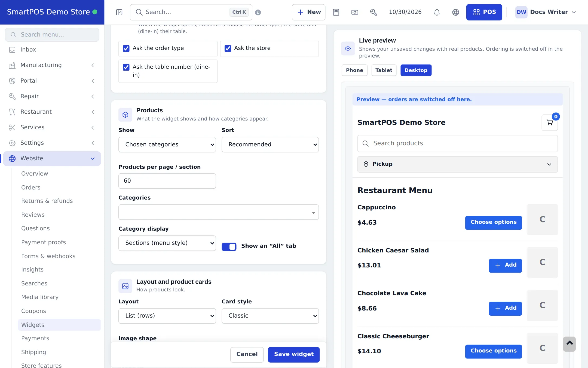Click the Search menu field
This screenshot has height=368, width=588.
[52, 35]
